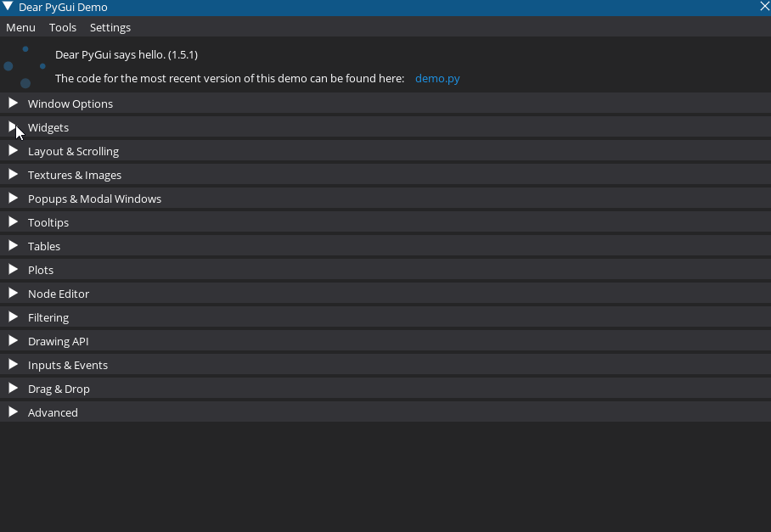Expand the Window Options section

pyautogui.click(x=70, y=103)
